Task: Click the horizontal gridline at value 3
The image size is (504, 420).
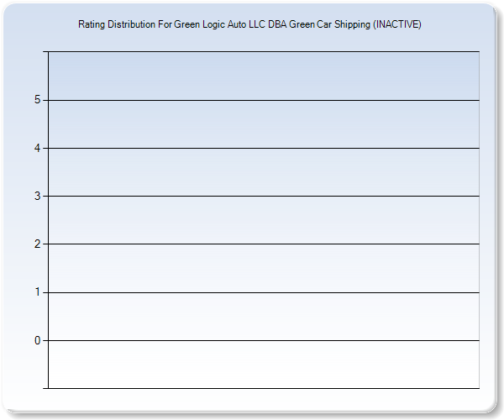Action: tap(264, 197)
